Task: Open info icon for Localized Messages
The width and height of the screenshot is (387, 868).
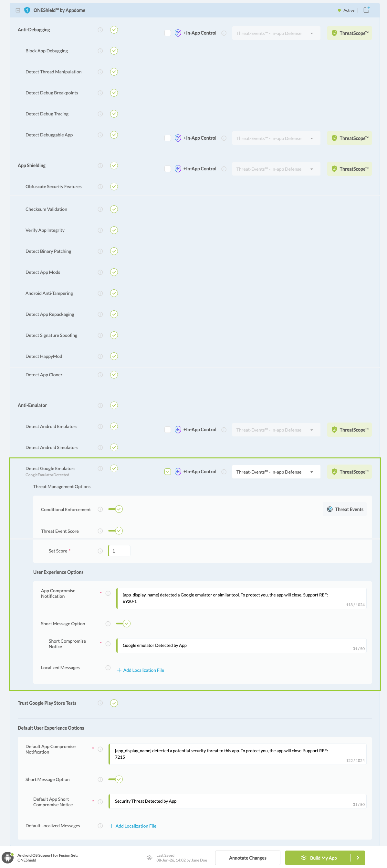Action: point(108,668)
